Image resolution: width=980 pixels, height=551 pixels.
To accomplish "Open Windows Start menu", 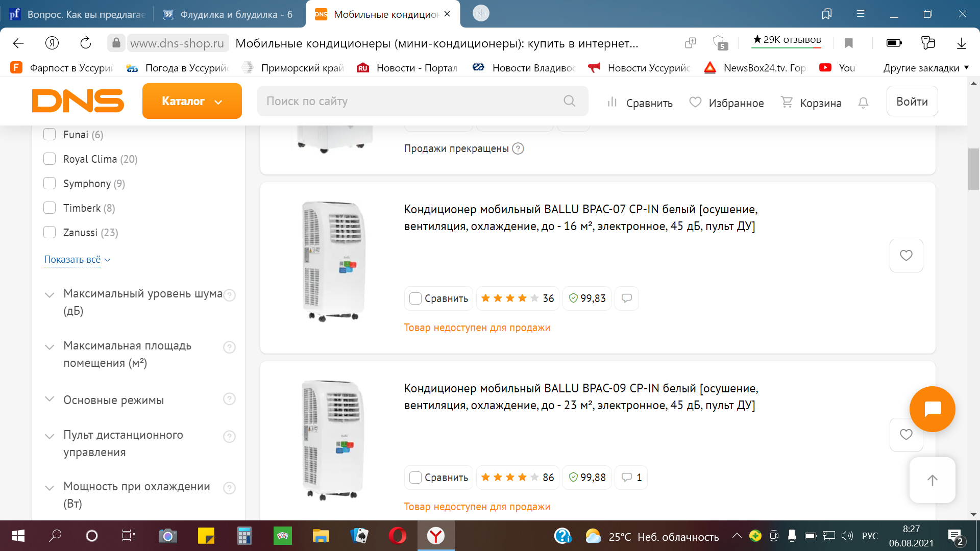I will pyautogui.click(x=18, y=536).
